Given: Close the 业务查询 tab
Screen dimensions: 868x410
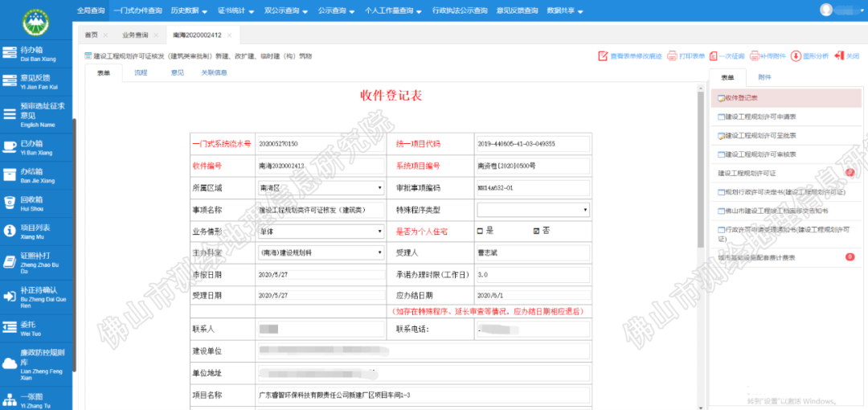Looking at the screenshot, I should tap(156, 35).
